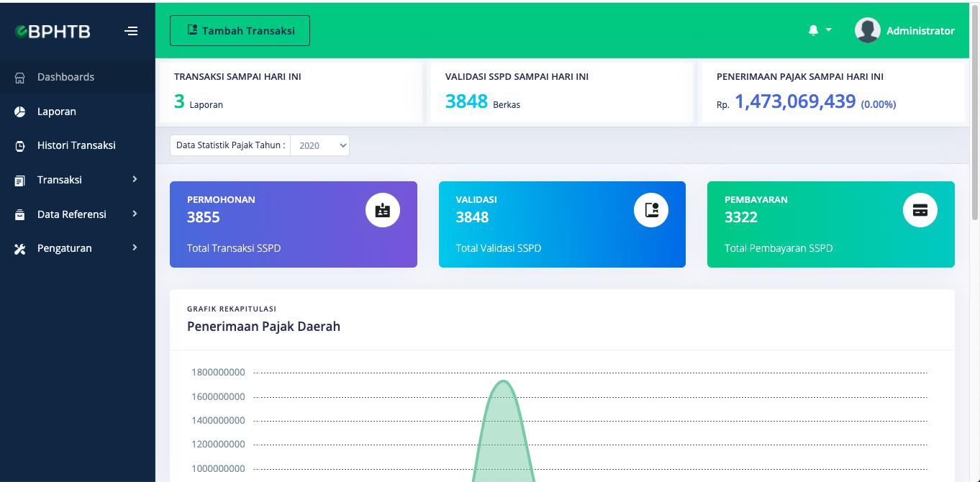Image resolution: width=980 pixels, height=482 pixels.
Task: Open the Administrator account menu
Action: click(x=904, y=30)
